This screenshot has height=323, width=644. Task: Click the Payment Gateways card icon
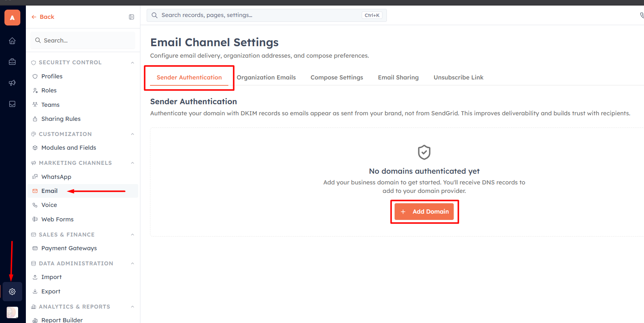pos(35,248)
